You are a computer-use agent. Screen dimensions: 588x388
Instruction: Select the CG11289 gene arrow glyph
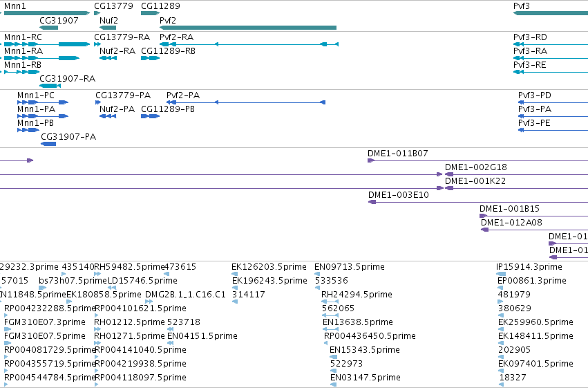pyautogui.click(x=151, y=13)
